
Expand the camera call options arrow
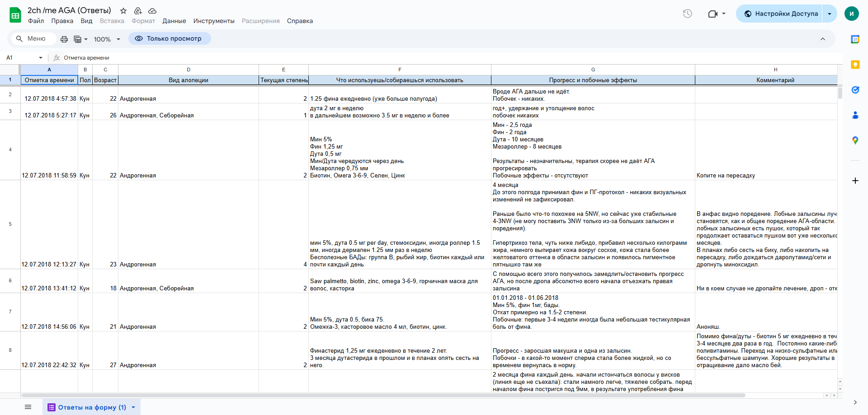(724, 14)
